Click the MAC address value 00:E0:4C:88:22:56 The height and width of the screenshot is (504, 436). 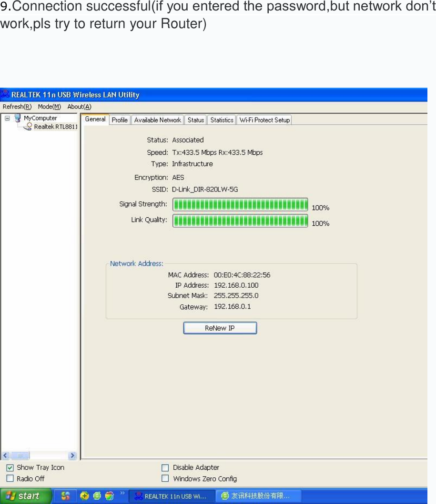tap(242, 275)
